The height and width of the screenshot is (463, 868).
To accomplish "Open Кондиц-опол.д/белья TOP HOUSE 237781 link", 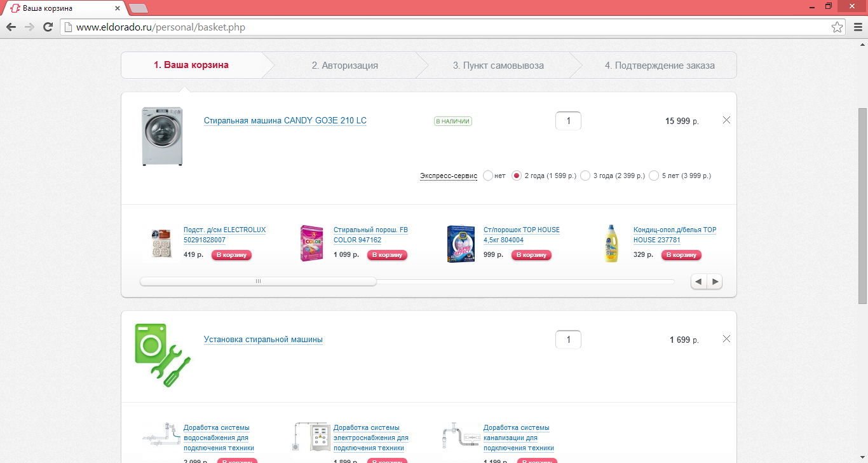I will [675, 235].
